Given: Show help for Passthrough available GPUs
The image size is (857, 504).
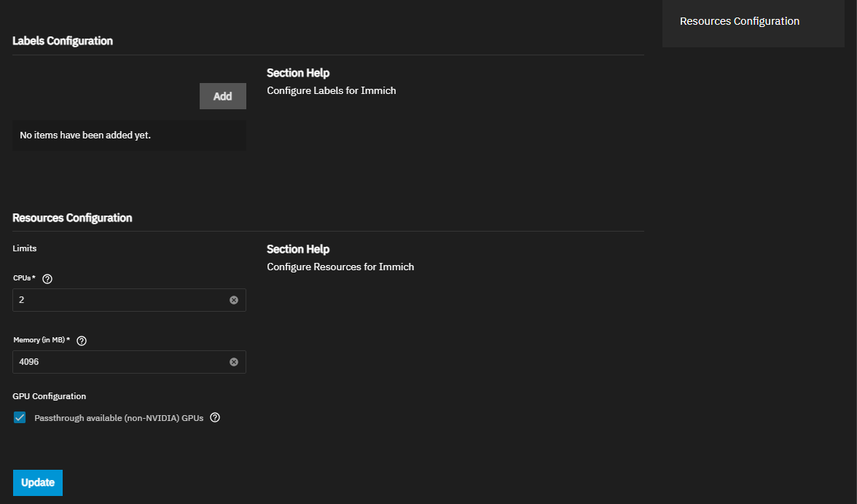Looking at the screenshot, I should pos(215,418).
